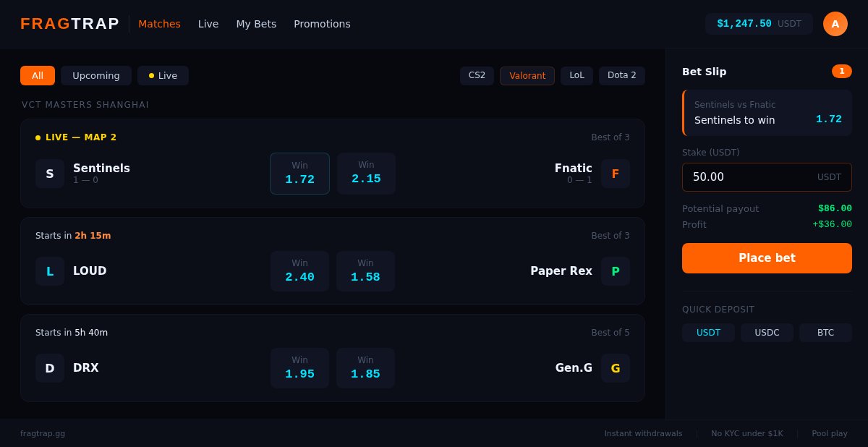Click the fragtrap.gg footer link
This screenshot has height=447, width=868.
coord(43,433)
